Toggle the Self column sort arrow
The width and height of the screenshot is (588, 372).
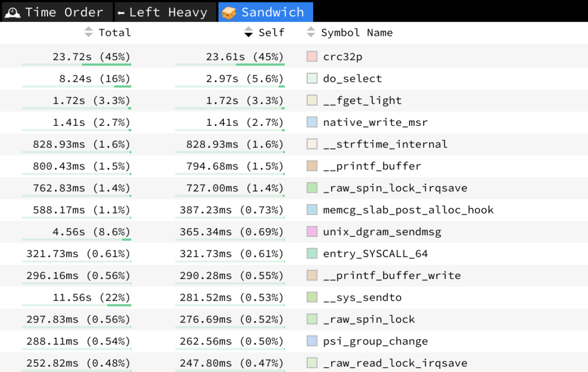[248, 32]
